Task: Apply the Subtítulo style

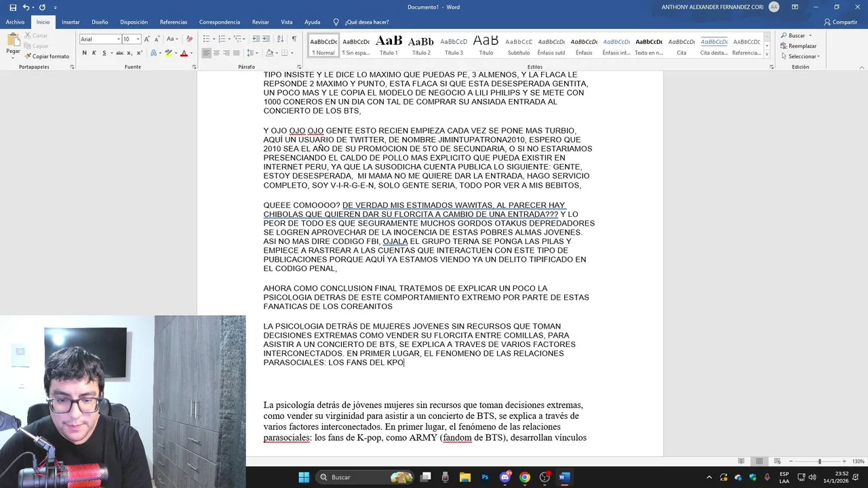Action: point(519,45)
